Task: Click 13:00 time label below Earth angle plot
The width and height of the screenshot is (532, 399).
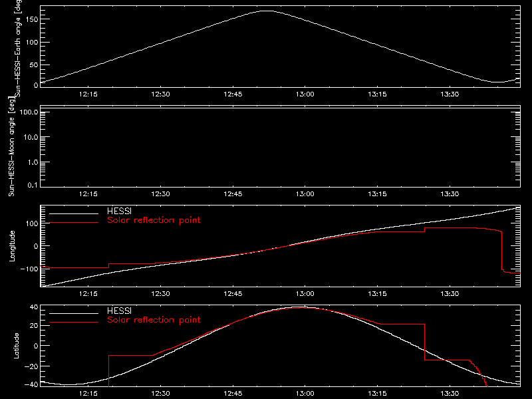Action: 305,94
